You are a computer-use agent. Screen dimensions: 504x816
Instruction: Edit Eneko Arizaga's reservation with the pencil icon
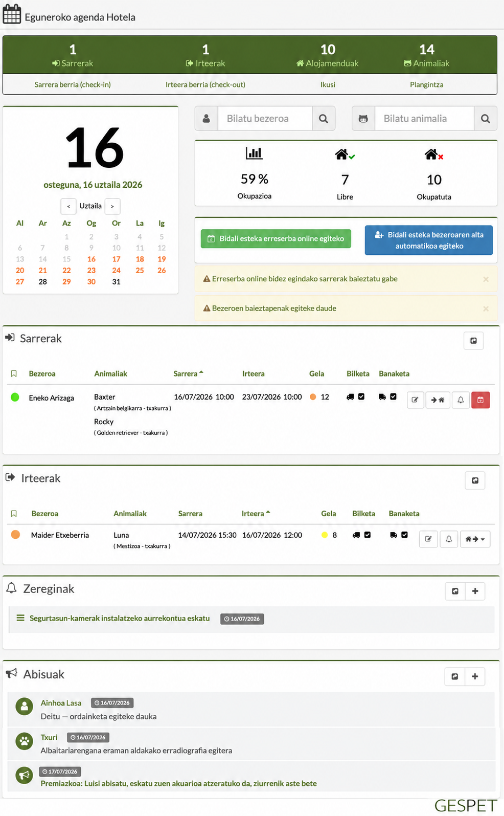(415, 400)
